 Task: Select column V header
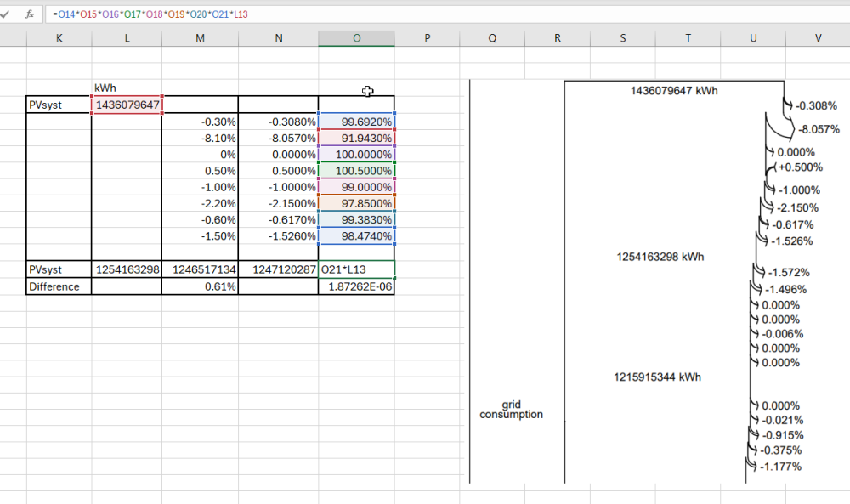tap(818, 38)
